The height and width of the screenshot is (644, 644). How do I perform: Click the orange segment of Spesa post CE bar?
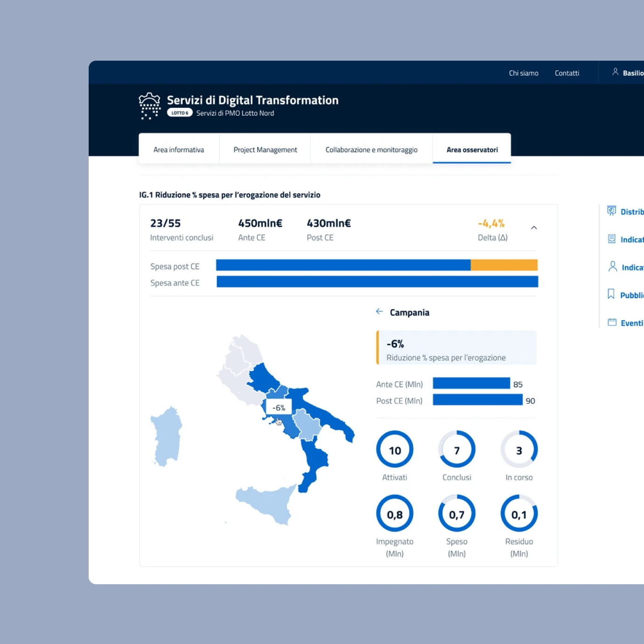[x=504, y=265]
